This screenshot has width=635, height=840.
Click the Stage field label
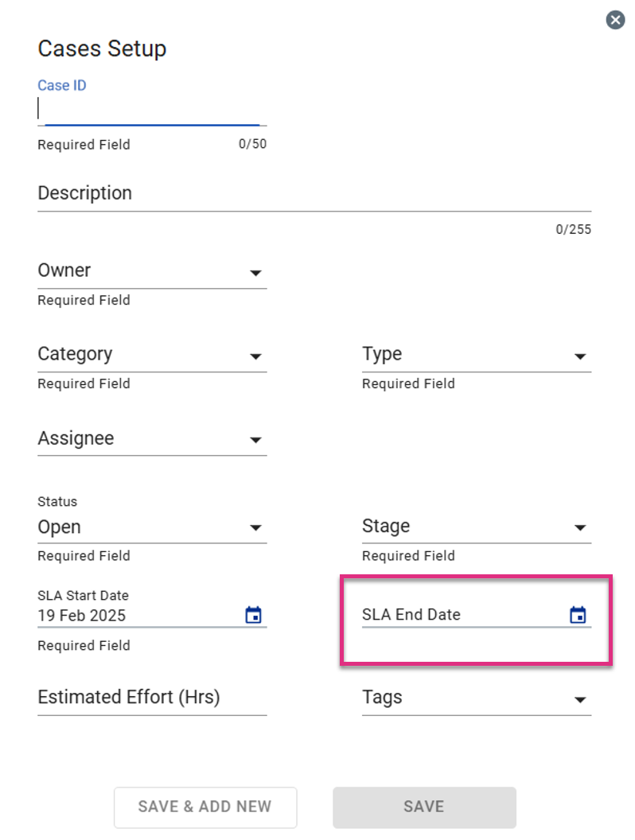click(x=386, y=526)
